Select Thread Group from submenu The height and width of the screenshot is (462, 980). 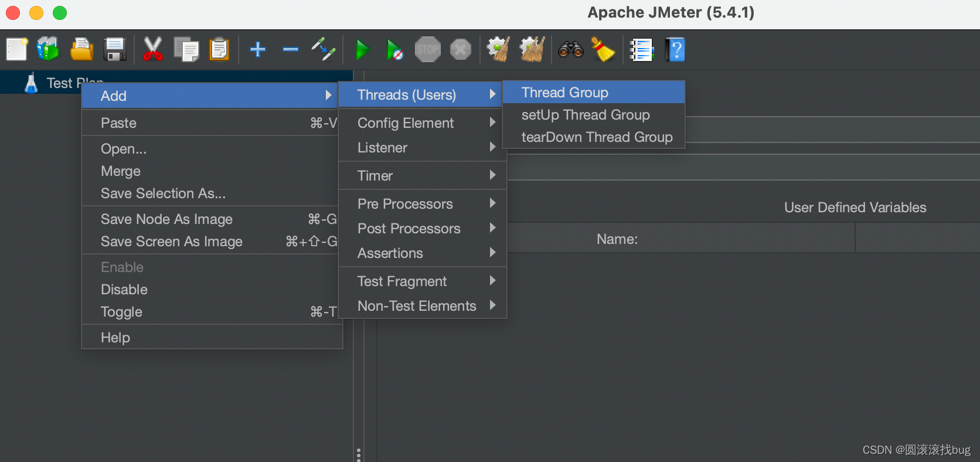tap(594, 92)
